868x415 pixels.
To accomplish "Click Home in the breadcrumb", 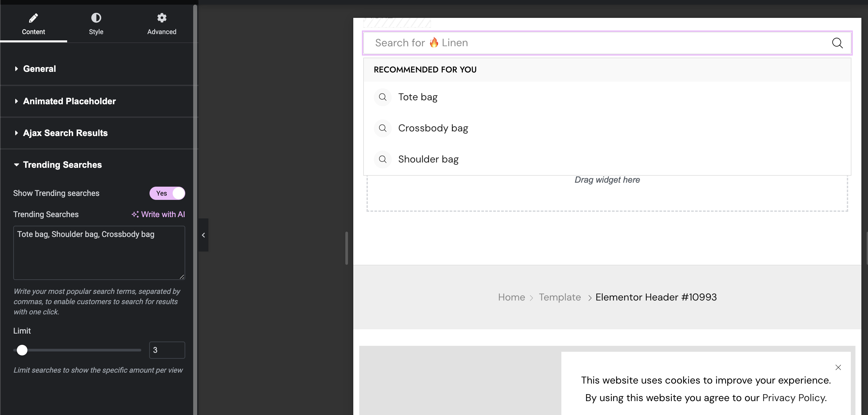I will [x=511, y=297].
